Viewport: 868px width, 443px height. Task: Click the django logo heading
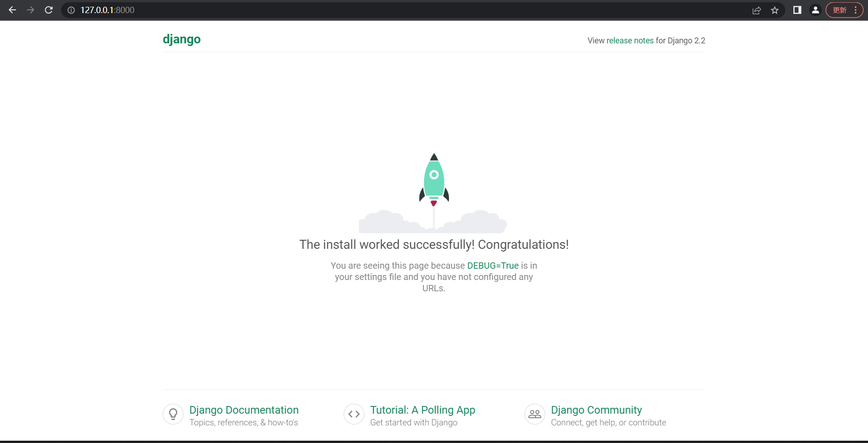182,39
